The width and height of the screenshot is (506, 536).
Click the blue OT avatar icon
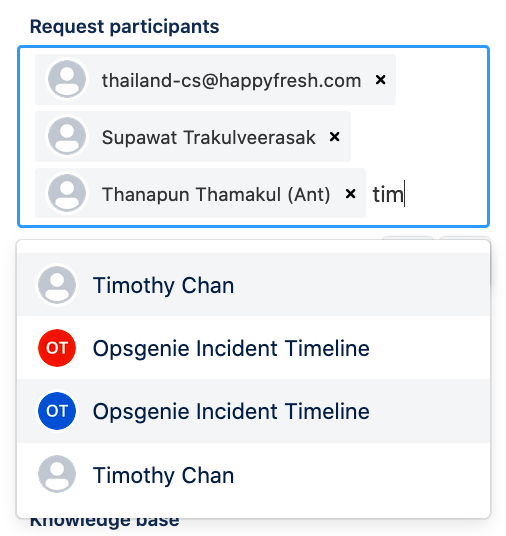pyautogui.click(x=57, y=411)
